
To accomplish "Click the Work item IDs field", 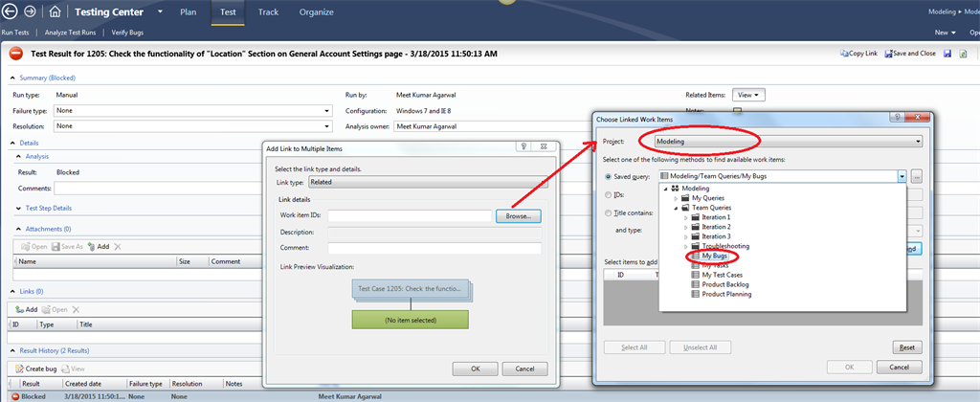I will 410,215.
